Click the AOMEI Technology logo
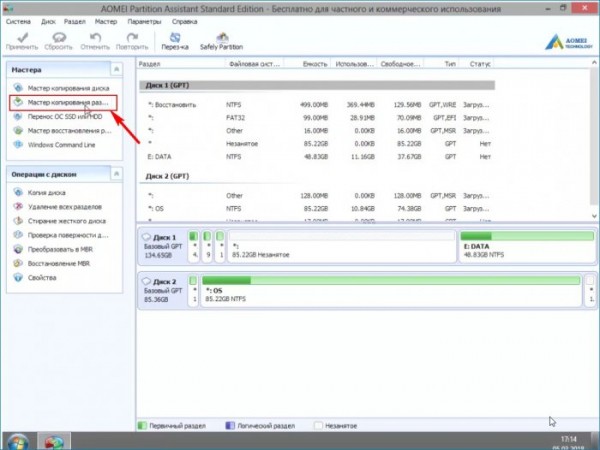Viewport: 600px width, 450px height. pyautogui.click(x=569, y=42)
